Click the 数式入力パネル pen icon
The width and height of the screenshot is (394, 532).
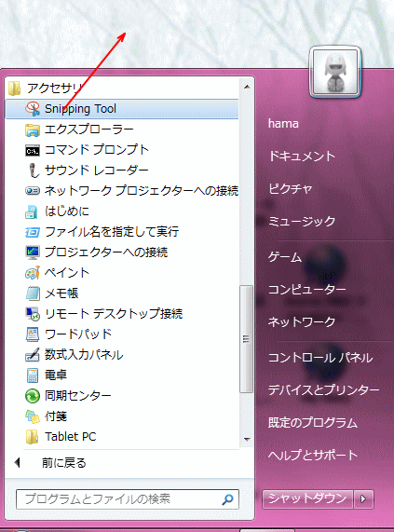pos(33,355)
